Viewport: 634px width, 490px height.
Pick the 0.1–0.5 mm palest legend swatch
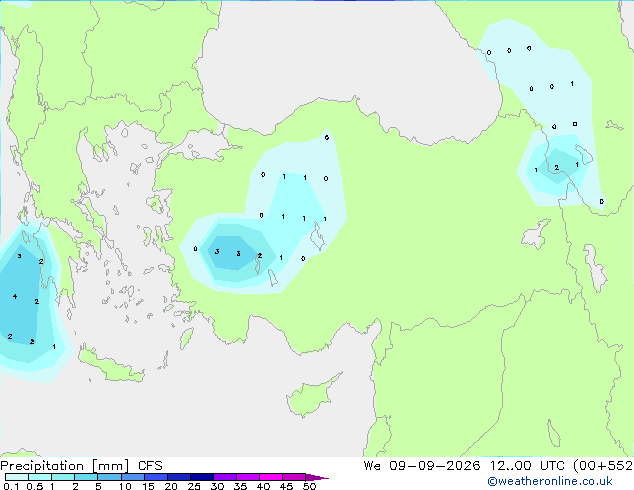17,477
